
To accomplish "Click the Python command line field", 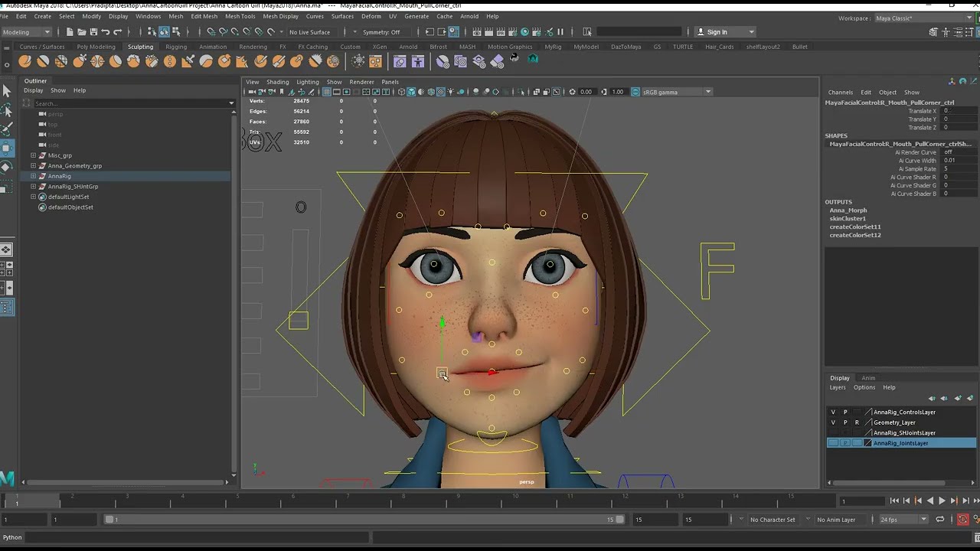I will pos(198,537).
